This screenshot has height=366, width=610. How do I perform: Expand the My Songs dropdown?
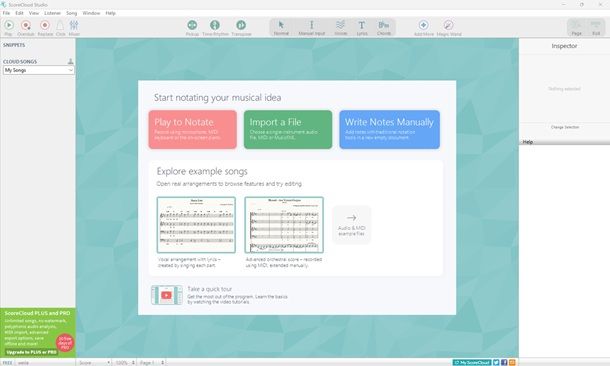(x=39, y=70)
